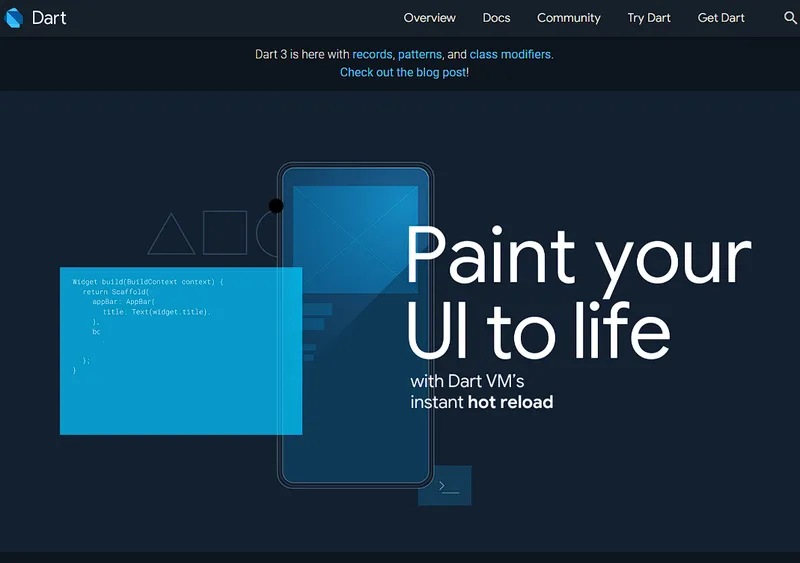The image size is (800, 563).
Task: Click the square shape outline
Action: click(x=225, y=232)
